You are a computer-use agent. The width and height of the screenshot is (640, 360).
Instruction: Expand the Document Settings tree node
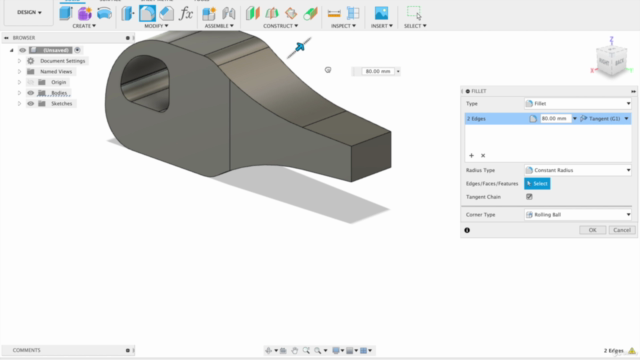point(19,61)
